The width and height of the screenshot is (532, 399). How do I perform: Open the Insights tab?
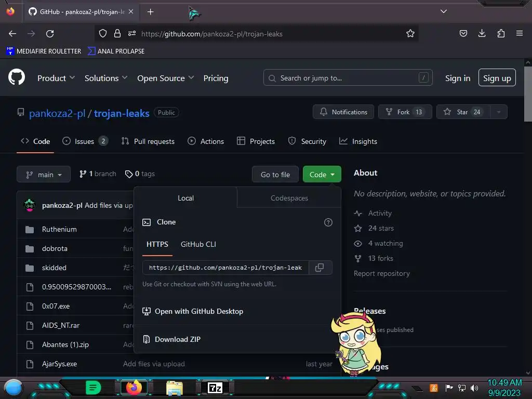358,141
